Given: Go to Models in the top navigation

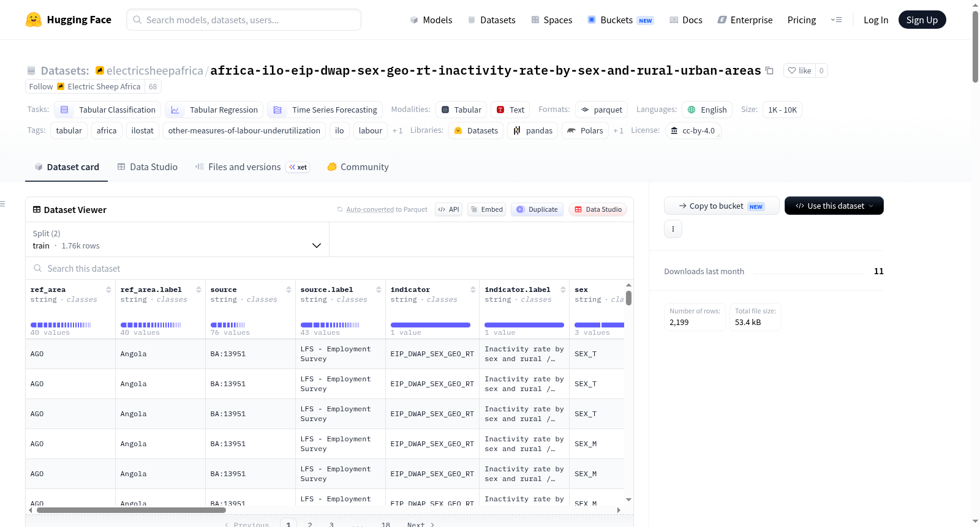Looking at the screenshot, I should pyautogui.click(x=431, y=20).
